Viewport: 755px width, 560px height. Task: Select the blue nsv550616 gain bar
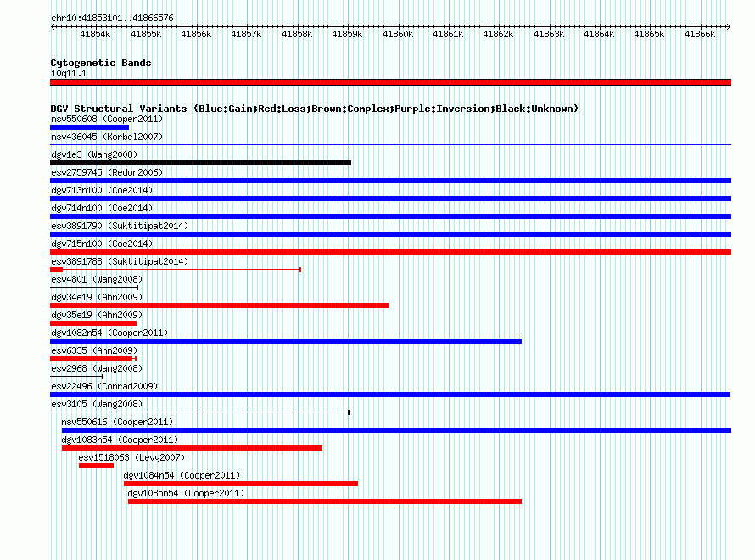click(396, 430)
